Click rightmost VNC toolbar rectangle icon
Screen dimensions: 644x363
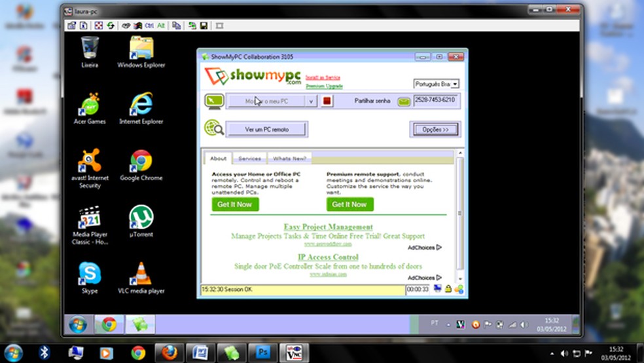tap(219, 26)
